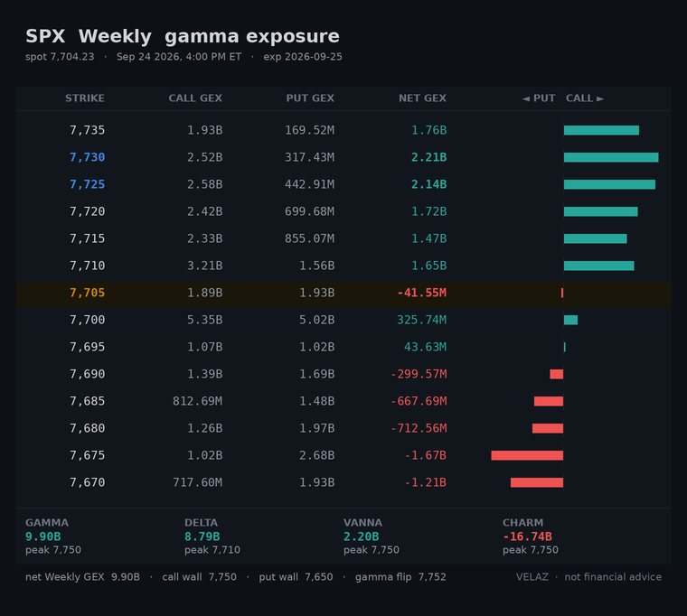Click net GEX value 43.63M
Viewport: 687px width, 616px height.
pyautogui.click(x=425, y=347)
